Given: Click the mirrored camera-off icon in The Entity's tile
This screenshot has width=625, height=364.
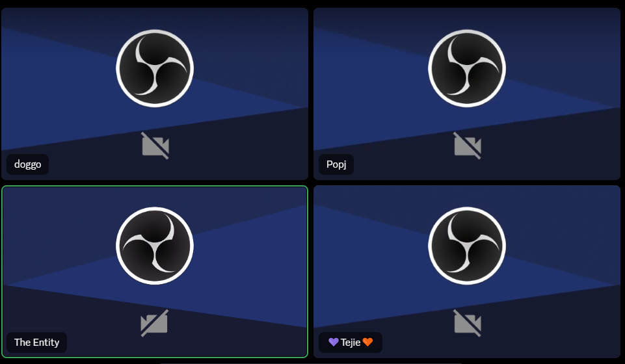Looking at the screenshot, I should (x=154, y=323).
